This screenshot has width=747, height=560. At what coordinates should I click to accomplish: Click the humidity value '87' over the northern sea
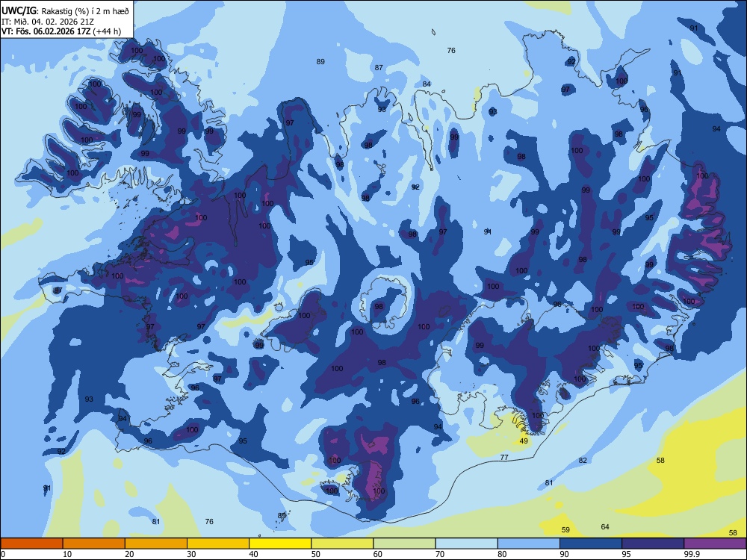[379, 68]
